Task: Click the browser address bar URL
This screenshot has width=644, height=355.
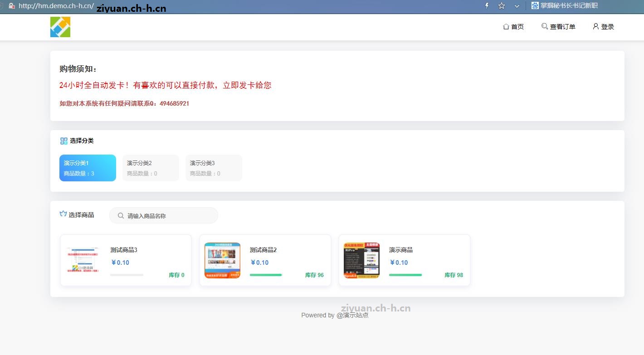Action: 56,6
